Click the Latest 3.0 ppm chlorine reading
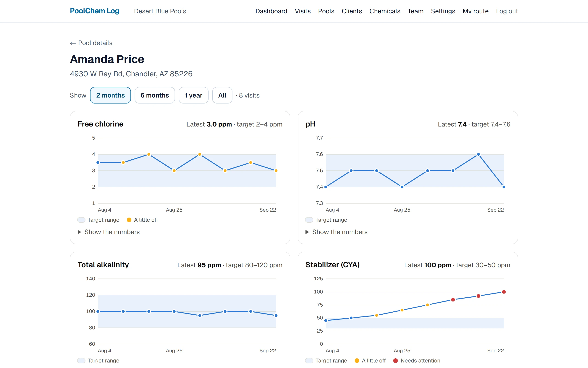Image resolution: width=588 pixels, height=368 pixels. 209,124
